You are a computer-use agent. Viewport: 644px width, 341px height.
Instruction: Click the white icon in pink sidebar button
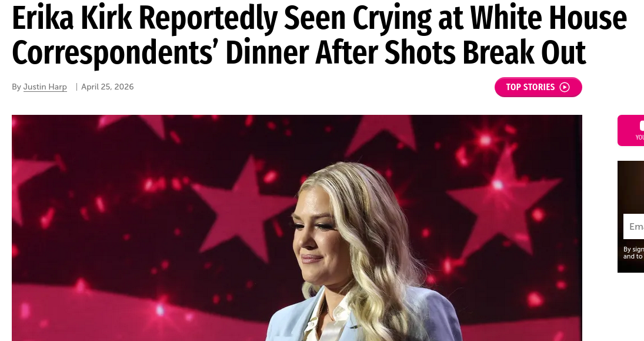tap(642, 125)
